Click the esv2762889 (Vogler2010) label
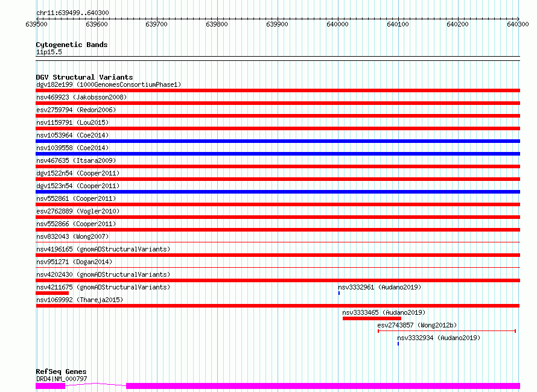537x392 pixels. 78,211
